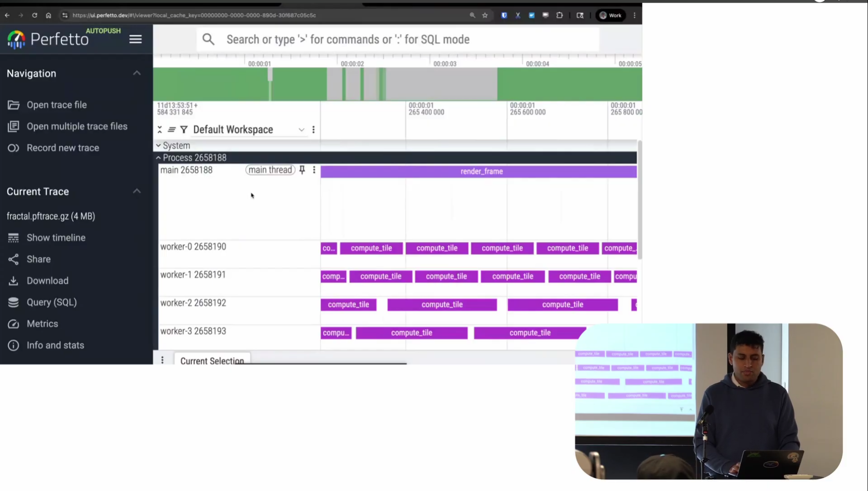Collapse the Current Trace section header
Viewport: 868px width, 491px height.
click(137, 191)
